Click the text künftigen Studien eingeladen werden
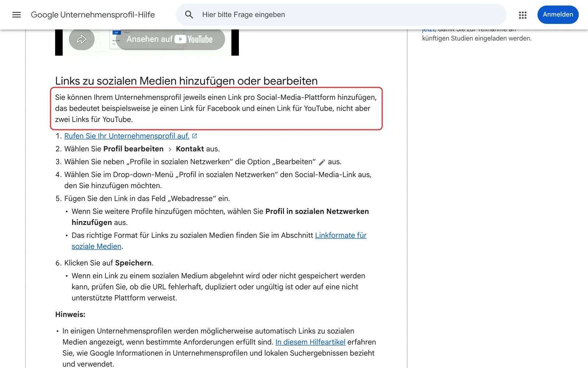Screen dimensions: 588x368 click(477, 38)
